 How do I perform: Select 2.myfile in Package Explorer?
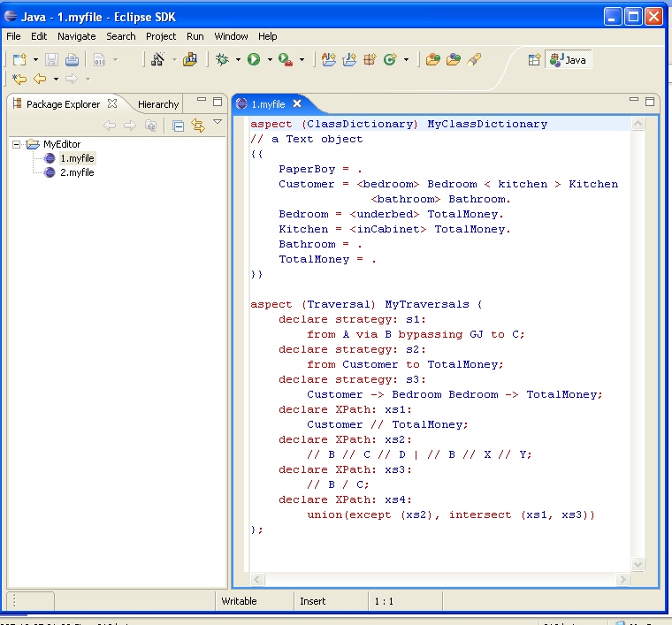coord(76,172)
